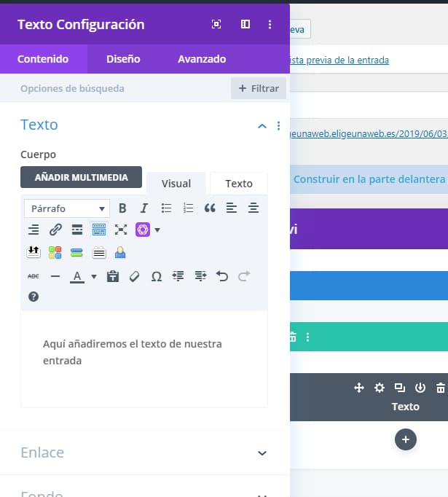Duplicate the Texto module
The height and width of the screenshot is (497, 448).
click(399, 388)
